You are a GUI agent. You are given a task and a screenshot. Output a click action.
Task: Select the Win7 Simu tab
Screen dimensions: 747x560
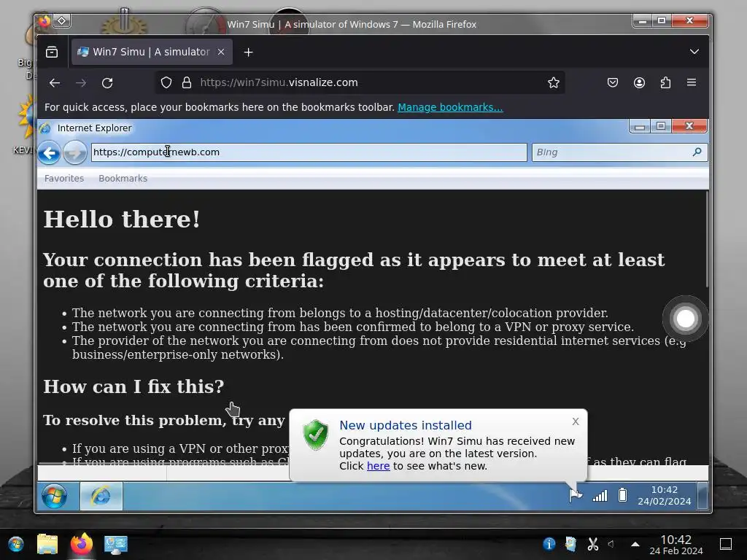pyautogui.click(x=152, y=52)
